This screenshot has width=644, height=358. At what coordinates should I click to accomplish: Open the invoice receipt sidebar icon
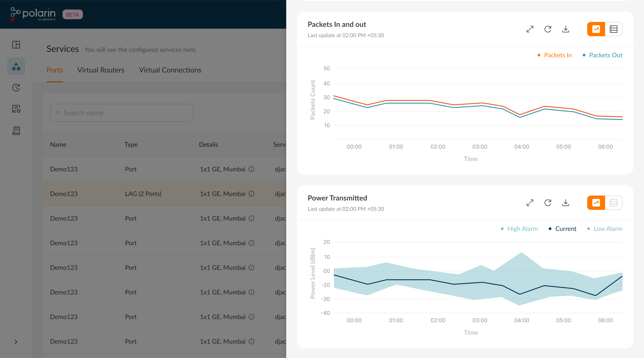(16, 131)
